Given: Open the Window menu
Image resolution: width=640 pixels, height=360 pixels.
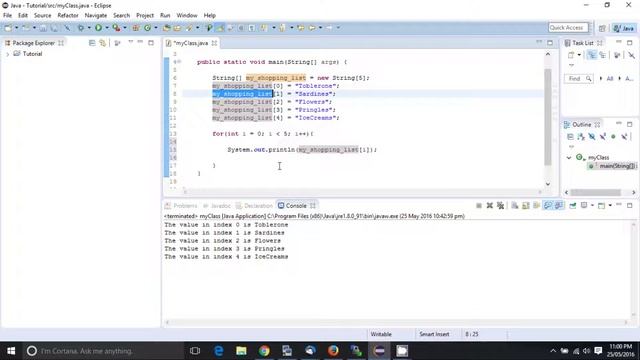Looking at the screenshot, I should tap(187, 15).
